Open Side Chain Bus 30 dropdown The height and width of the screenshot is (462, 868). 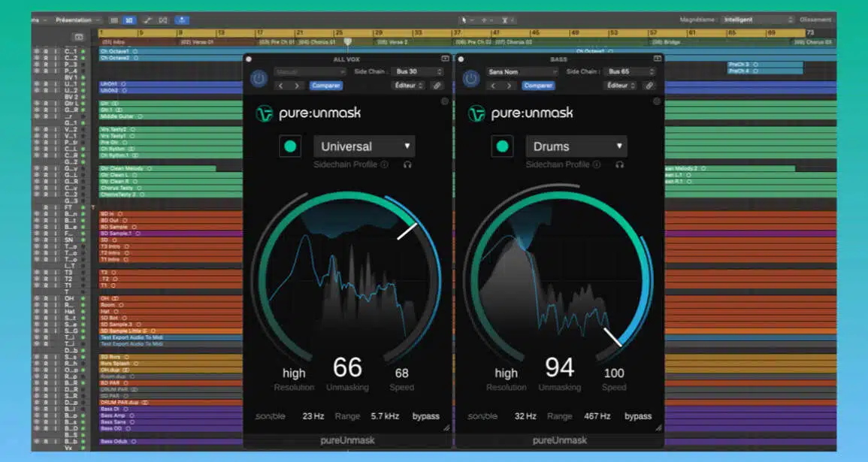coord(418,72)
